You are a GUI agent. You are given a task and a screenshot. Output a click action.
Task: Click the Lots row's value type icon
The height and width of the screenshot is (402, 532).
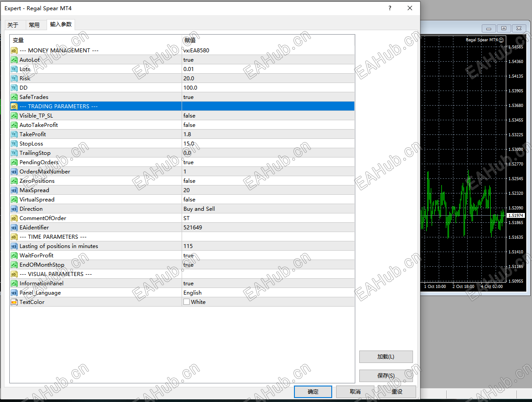(x=14, y=69)
